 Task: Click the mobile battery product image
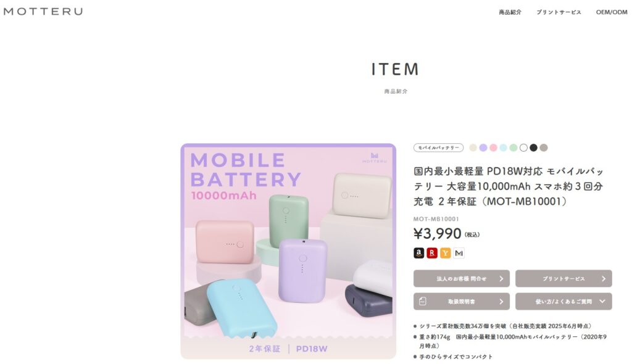pos(288,251)
